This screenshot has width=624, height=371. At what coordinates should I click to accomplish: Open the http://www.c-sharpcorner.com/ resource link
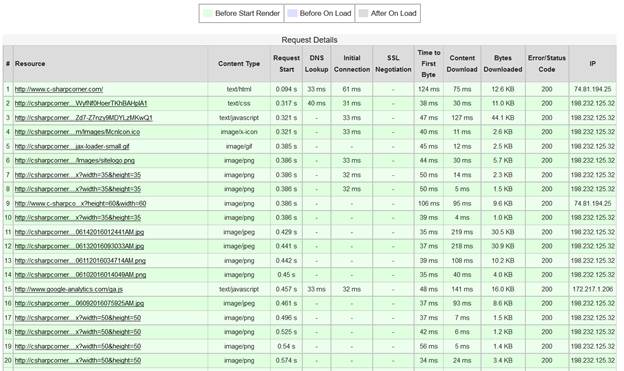coord(59,89)
